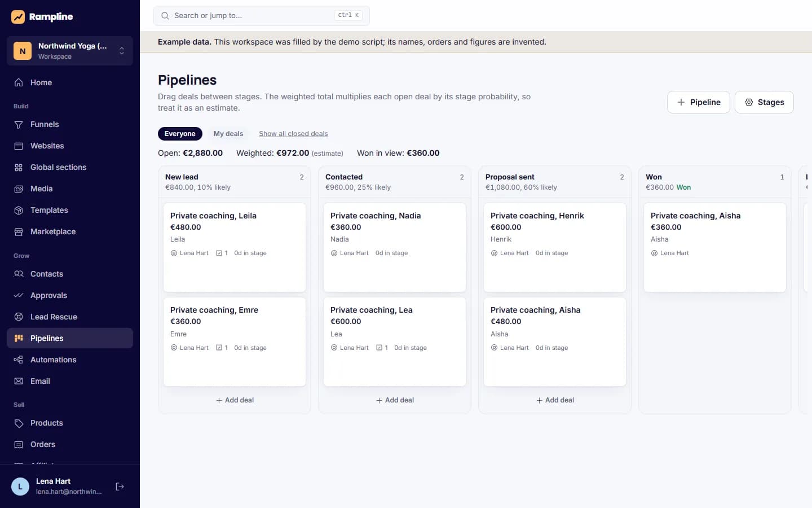Click the Marketplace store icon
The width and height of the screenshot is (812, 508).
tap(19, 231)
